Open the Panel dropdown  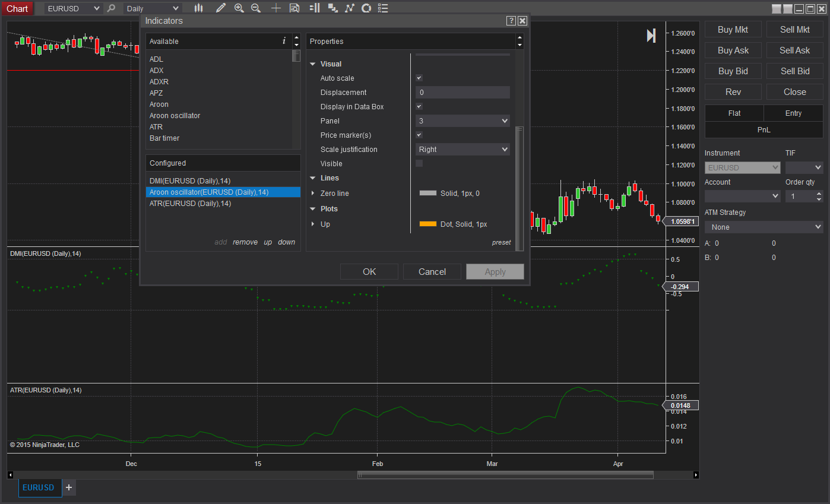(x=462, y=121)
